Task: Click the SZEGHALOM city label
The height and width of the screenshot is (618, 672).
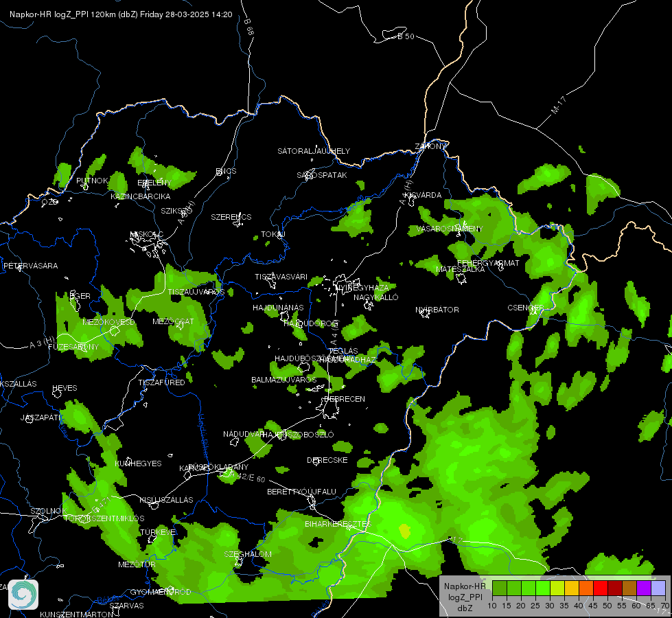Action: tap(248, 554)
